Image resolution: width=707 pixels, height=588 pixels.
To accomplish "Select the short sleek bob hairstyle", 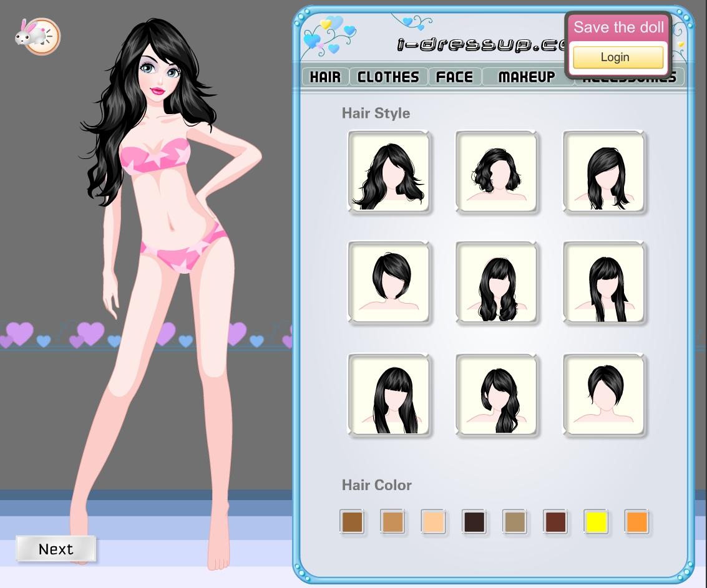I will coord(389,283).
